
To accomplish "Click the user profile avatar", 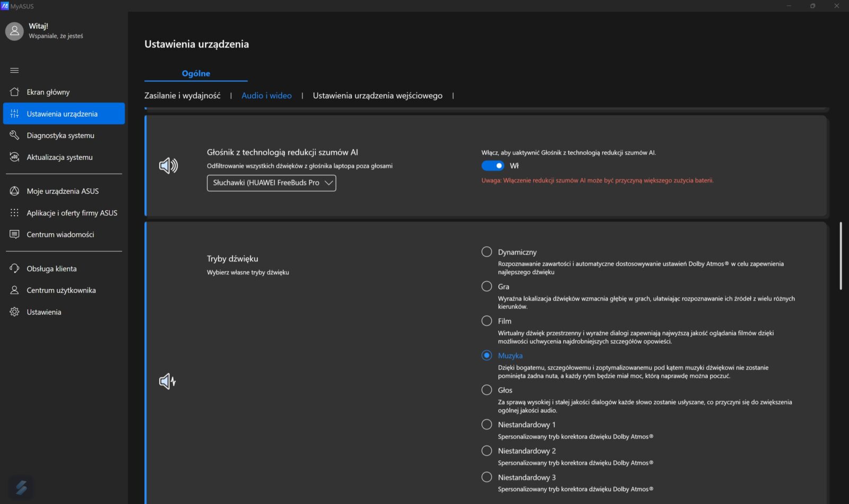I will click(14, 31).
